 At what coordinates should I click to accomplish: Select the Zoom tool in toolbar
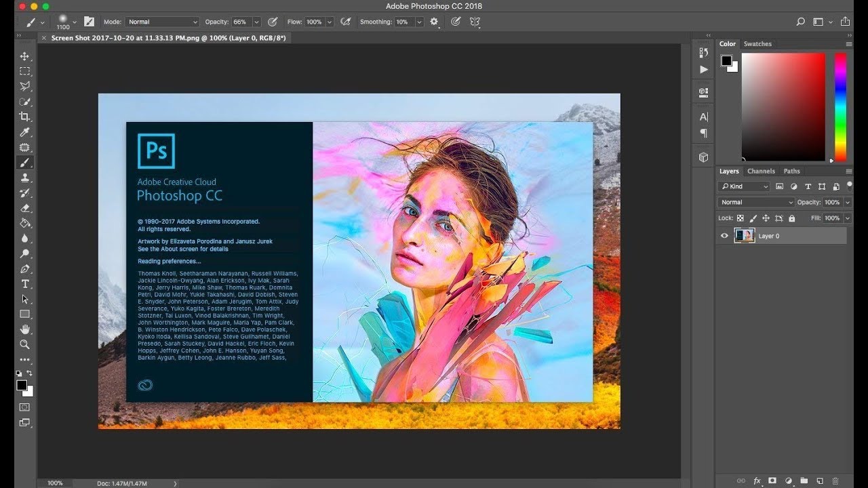25,344
